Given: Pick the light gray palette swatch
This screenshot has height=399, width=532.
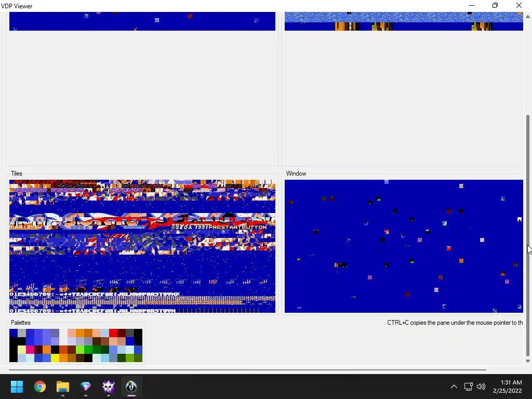Looking at the screenshot, I should tap(22, 333).
